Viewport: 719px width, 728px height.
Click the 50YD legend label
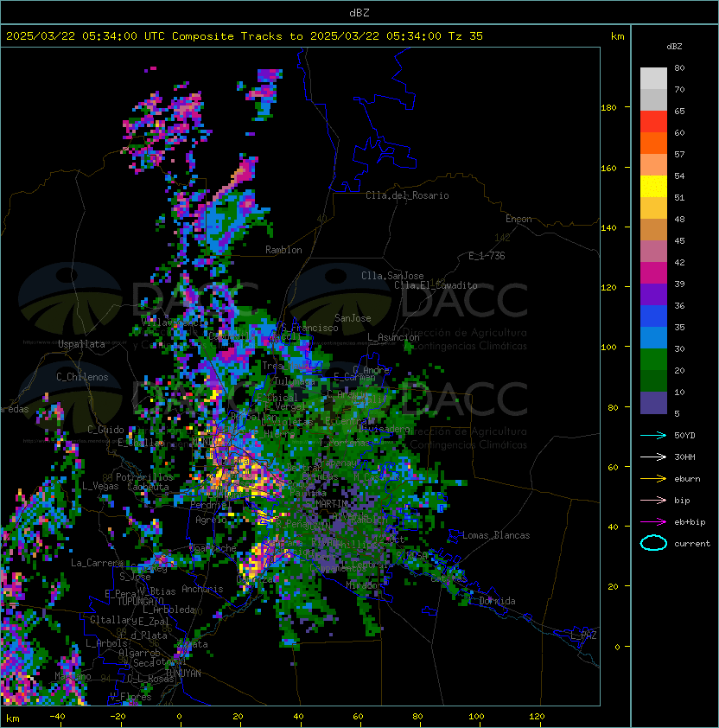coord(684,435)
